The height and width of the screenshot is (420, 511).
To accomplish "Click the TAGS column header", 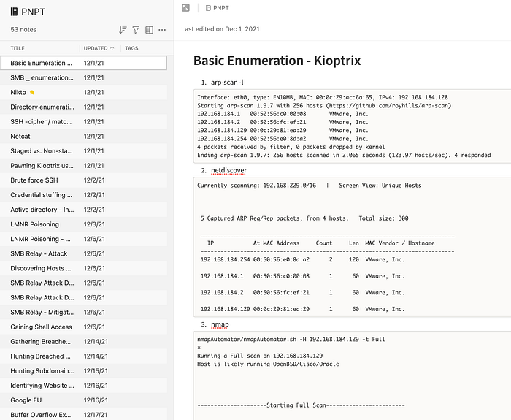I will (131, 48).
